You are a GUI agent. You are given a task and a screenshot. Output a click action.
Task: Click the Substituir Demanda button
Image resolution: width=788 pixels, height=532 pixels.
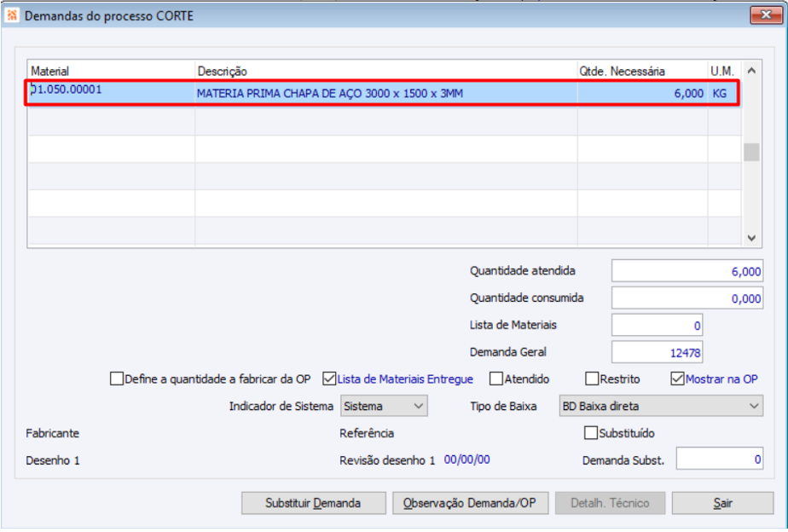pyautogui.click(x=314, y=503)
